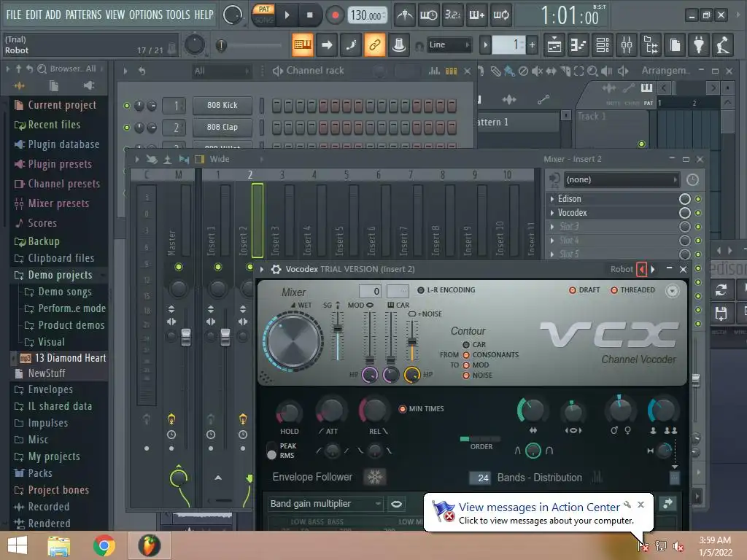Click View messages in Action Center
The height and width of the screenshot is (560, 747).
click(539, 507)
